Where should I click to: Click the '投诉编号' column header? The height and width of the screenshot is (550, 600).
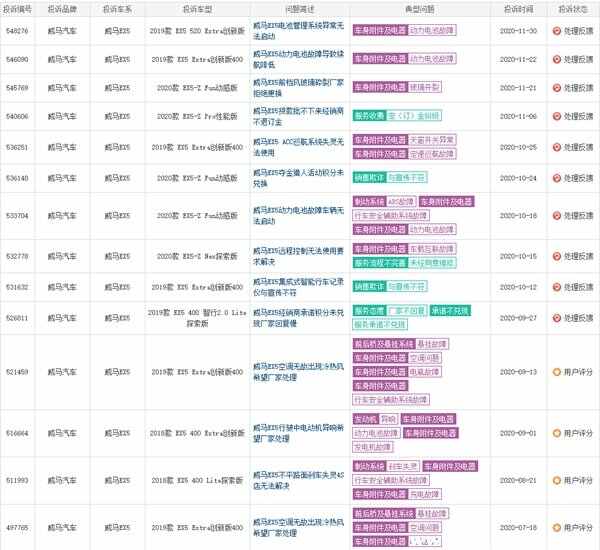point(17,9)
